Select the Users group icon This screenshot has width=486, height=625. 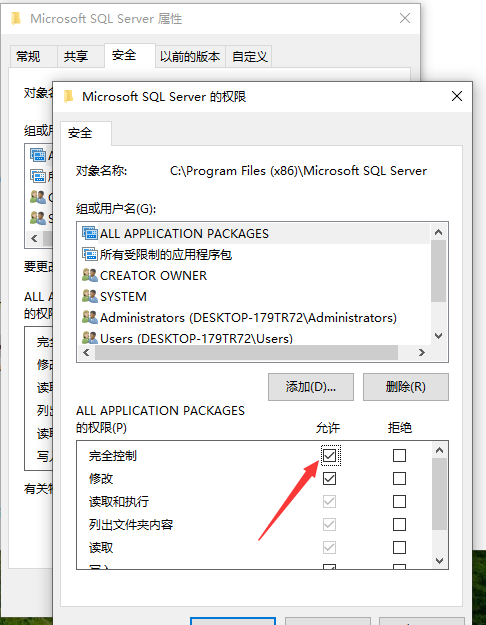point(90,338)
